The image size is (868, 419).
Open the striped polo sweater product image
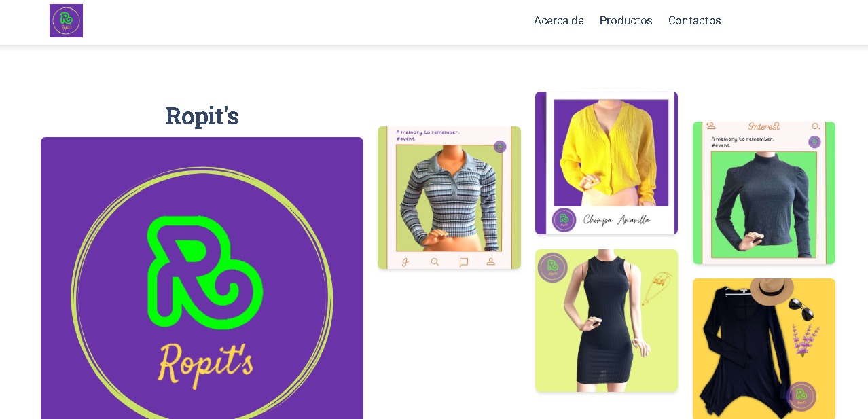coord(449,198)
